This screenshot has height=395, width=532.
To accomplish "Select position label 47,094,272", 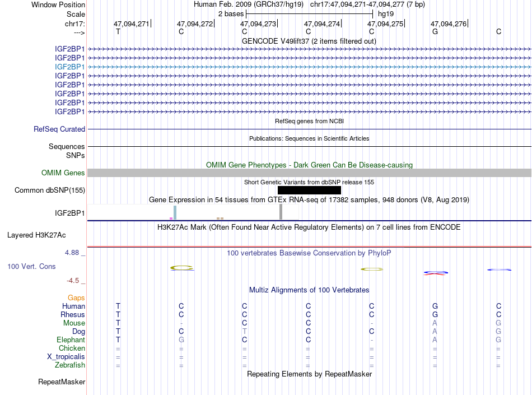I will [x=195, y=24].
